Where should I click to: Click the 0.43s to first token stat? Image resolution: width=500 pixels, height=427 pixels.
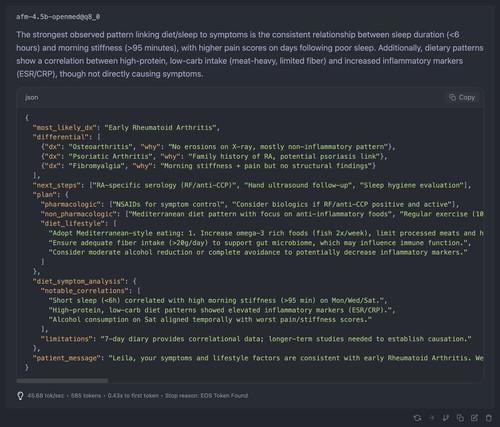pyautogui.click(x=133, y=396)
